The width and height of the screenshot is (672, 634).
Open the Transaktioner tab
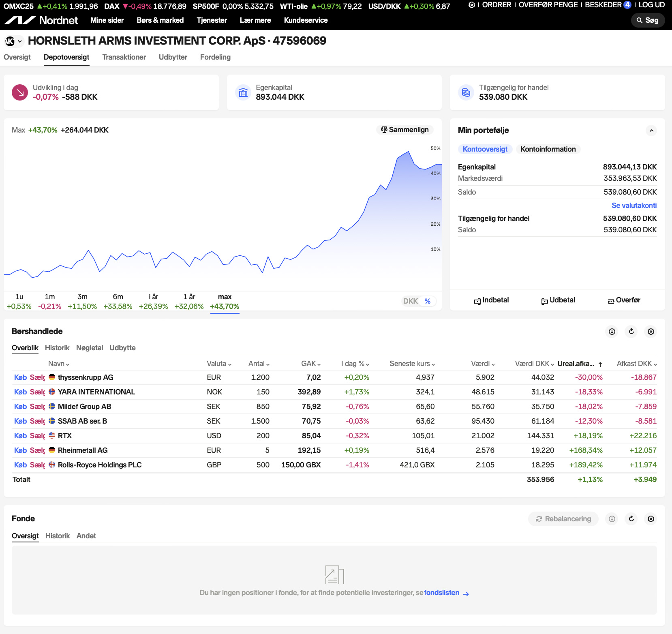(x=124, y=57)
